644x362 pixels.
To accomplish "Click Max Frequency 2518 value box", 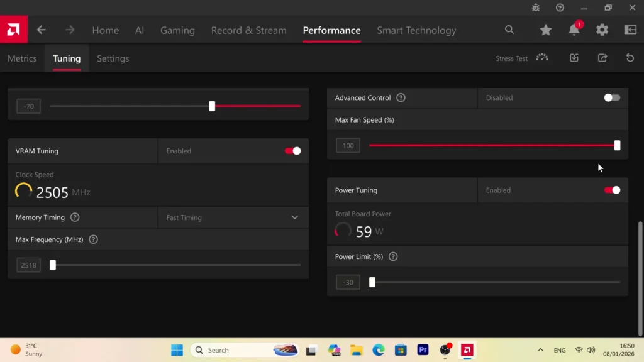I will coord(29,265).
